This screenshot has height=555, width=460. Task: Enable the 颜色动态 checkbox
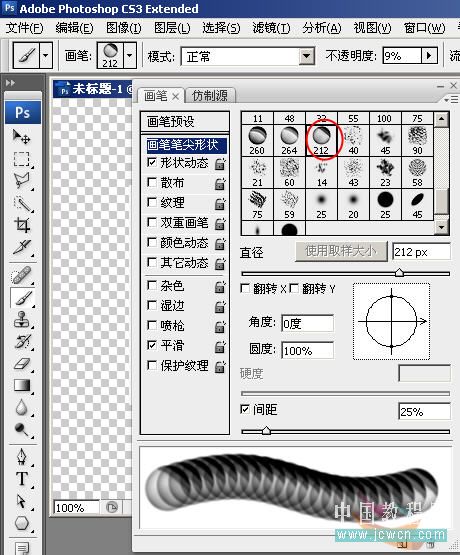152,242
